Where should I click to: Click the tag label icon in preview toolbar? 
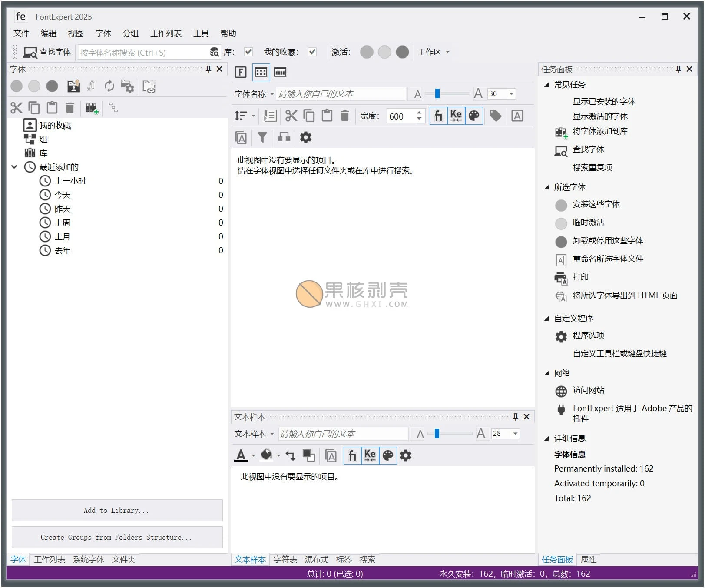click(x=495, y=116)
